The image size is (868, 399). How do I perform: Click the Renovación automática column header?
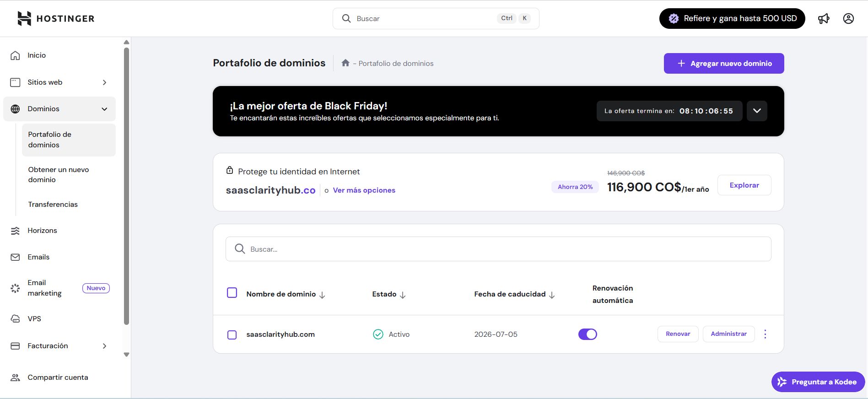(x=613, y=294)
